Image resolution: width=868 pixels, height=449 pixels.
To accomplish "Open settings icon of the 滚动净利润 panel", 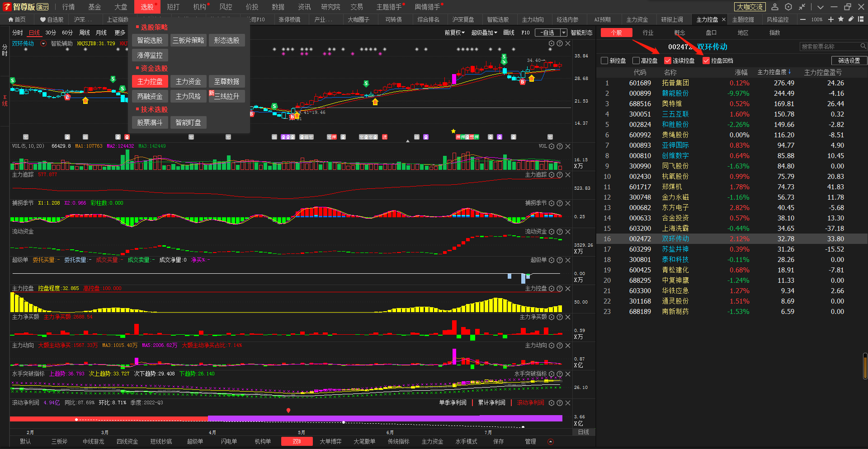I will click(x=552, y=403).
